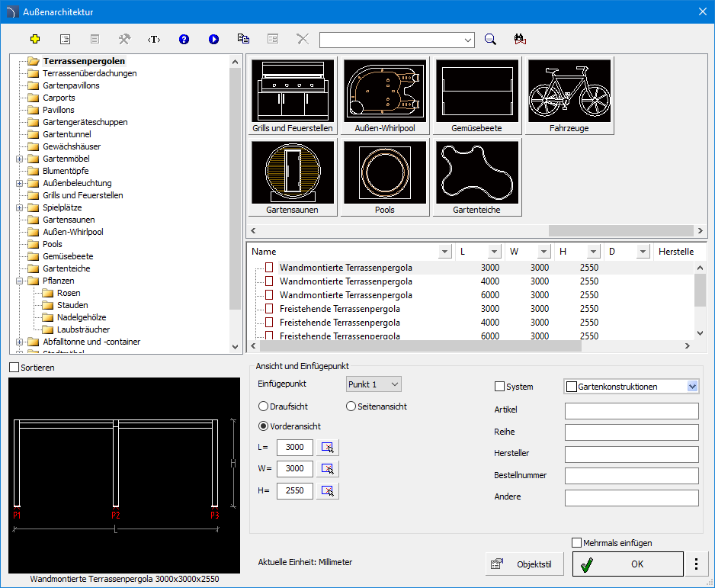Expand the Gartenmöbel tree node

coord(19,159)
